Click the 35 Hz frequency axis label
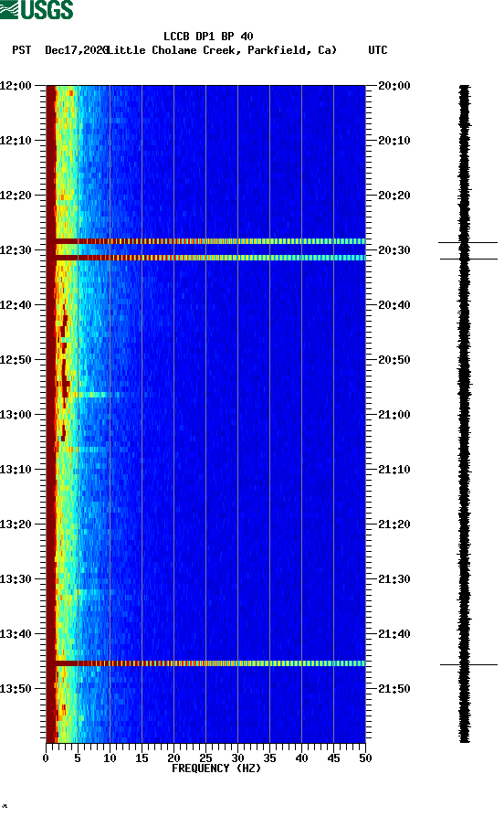This screenshot has width=504, height=816. pos(269,758)
